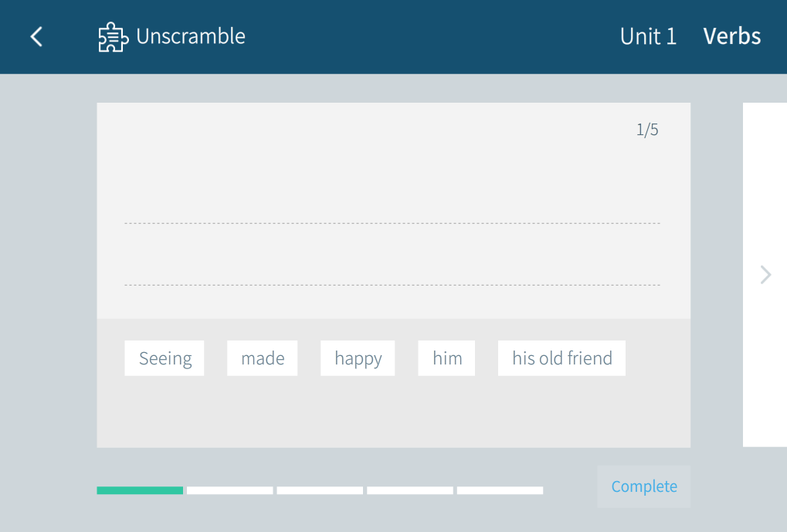This screenshot has height=532, width=787.
Task: Click the Verbs heading
Action: pyautogui.click(x=731, y=36)
